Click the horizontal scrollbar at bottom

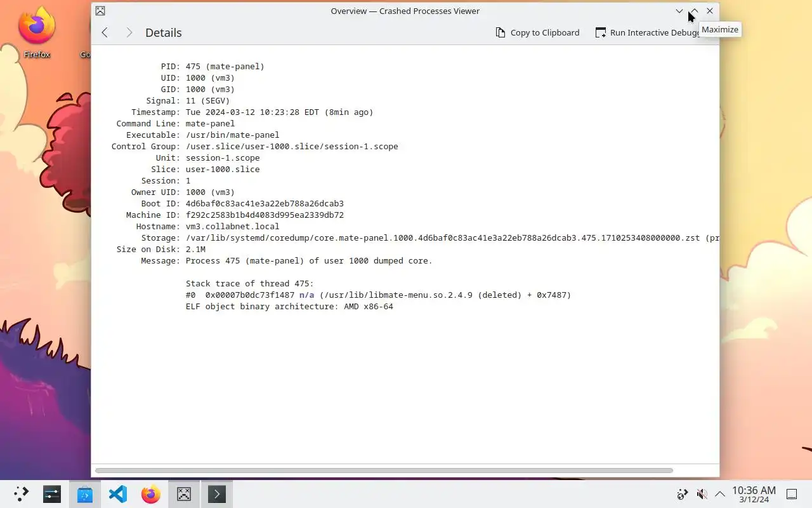384,471
